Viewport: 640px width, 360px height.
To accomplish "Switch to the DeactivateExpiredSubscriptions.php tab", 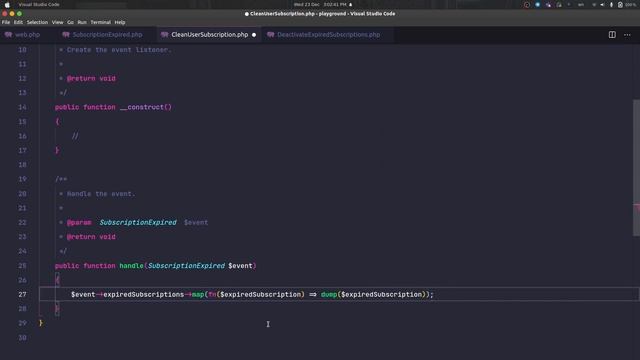I will [329, 35].
